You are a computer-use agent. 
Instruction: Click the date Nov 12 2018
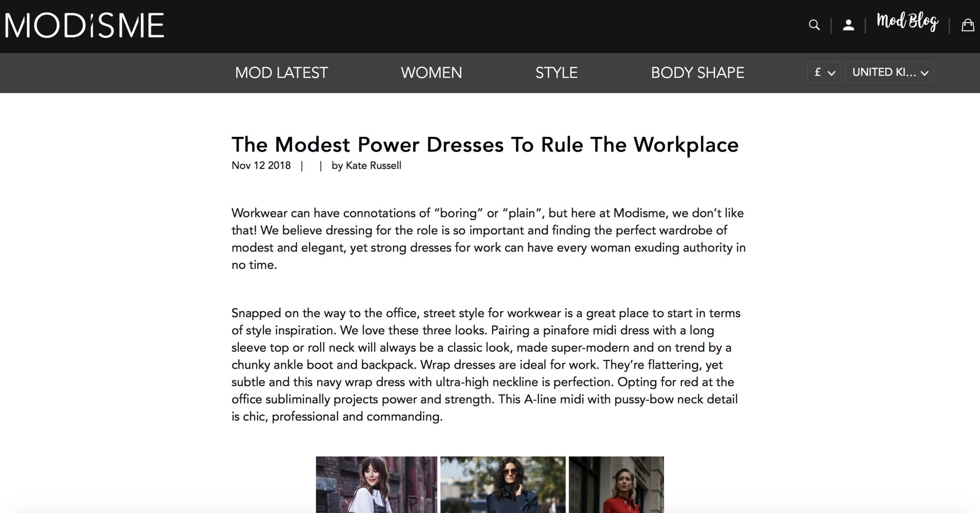click(261, 166)
